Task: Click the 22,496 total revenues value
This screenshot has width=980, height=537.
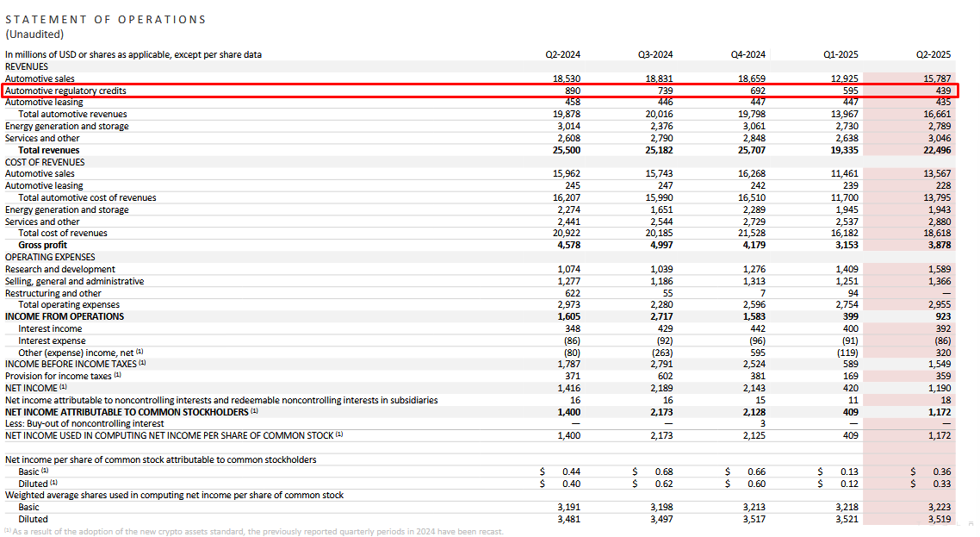Action: coord(937,150)
